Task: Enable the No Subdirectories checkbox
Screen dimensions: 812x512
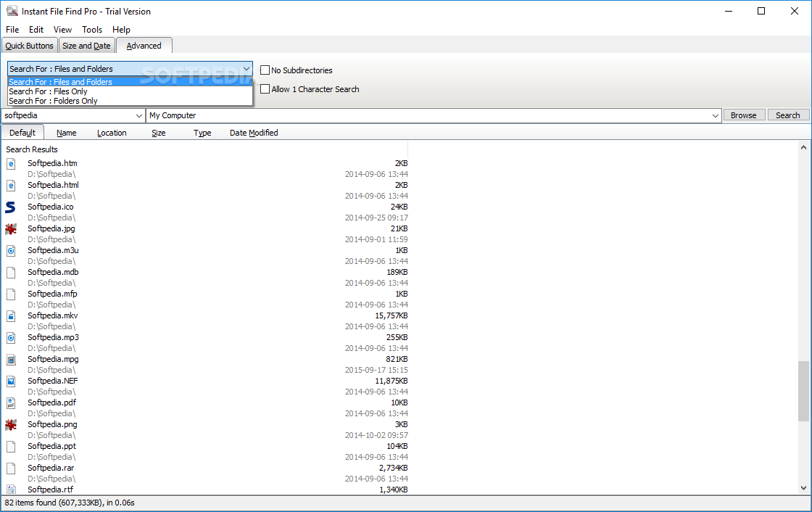Action: 265,70
